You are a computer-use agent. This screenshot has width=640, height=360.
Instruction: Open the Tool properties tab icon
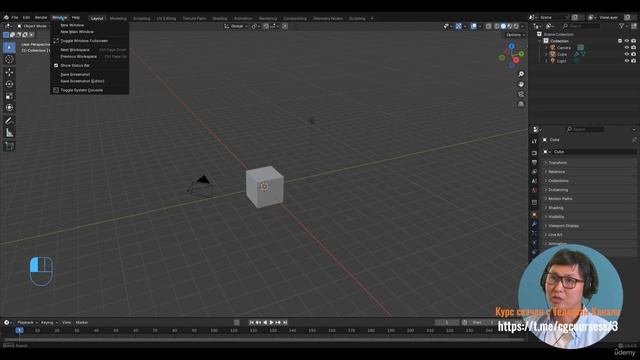(x=534, y=141)
